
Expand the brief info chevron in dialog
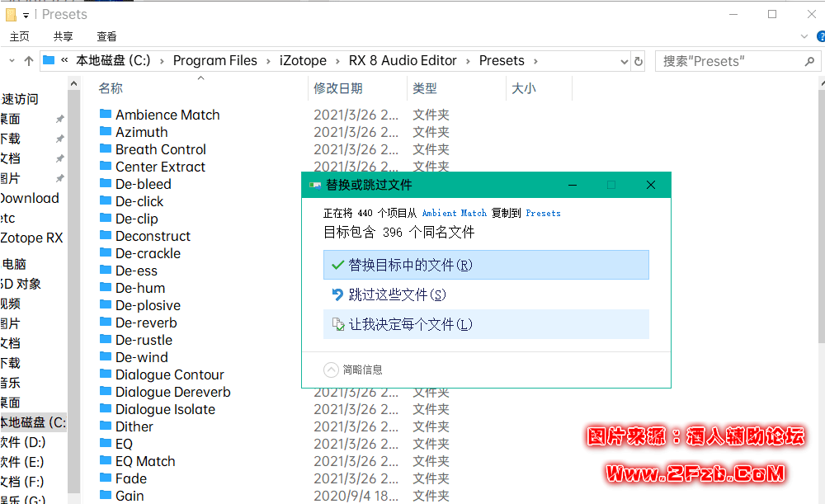[331, 370]
